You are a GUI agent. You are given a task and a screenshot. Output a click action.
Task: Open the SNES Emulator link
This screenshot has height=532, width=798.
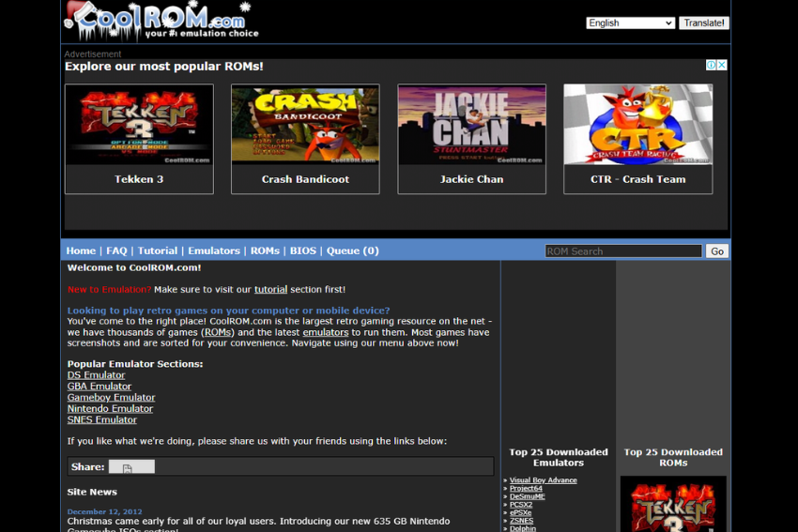pos(101,420)
